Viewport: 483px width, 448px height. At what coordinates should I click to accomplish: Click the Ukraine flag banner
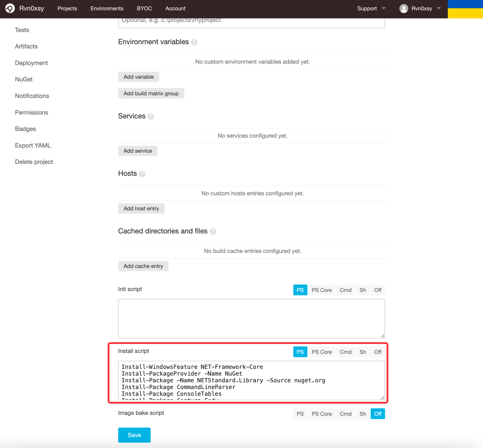click(465, 9)
